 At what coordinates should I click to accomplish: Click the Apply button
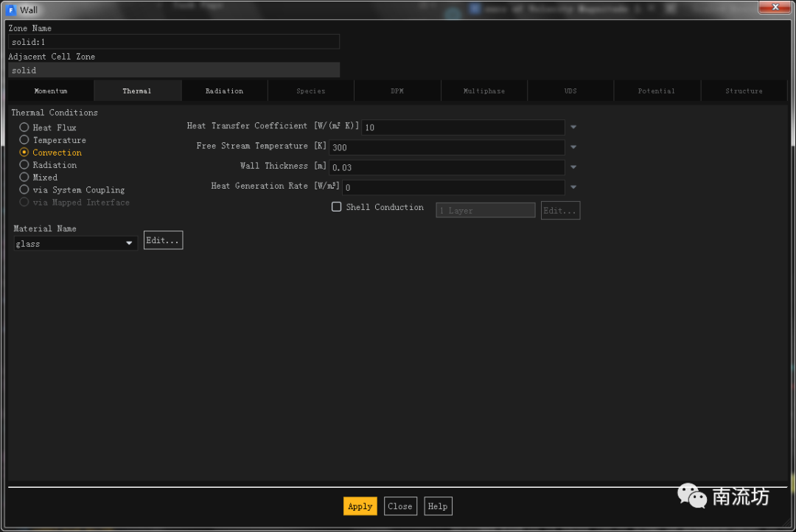pyautogui.click(x=360, y=506)
